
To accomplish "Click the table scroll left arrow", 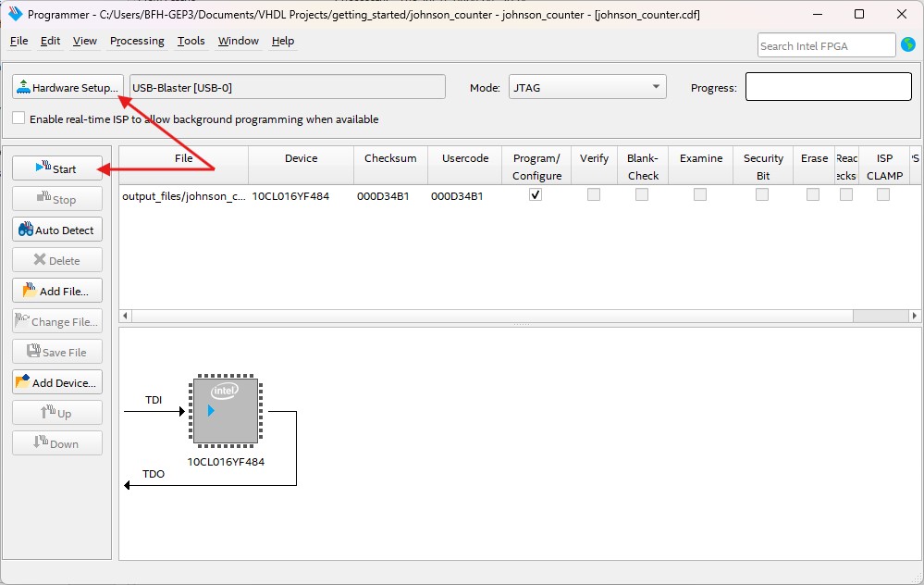I will tap(125, 316).
